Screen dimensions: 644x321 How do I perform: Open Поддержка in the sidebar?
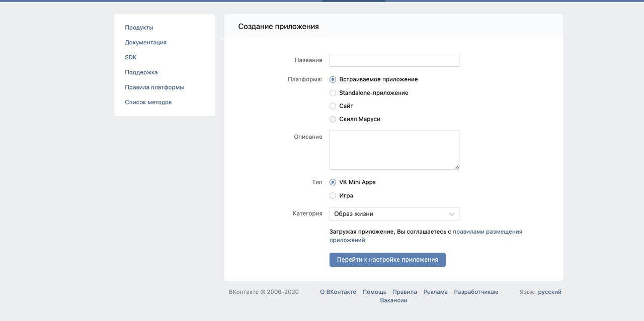(141, 72)
